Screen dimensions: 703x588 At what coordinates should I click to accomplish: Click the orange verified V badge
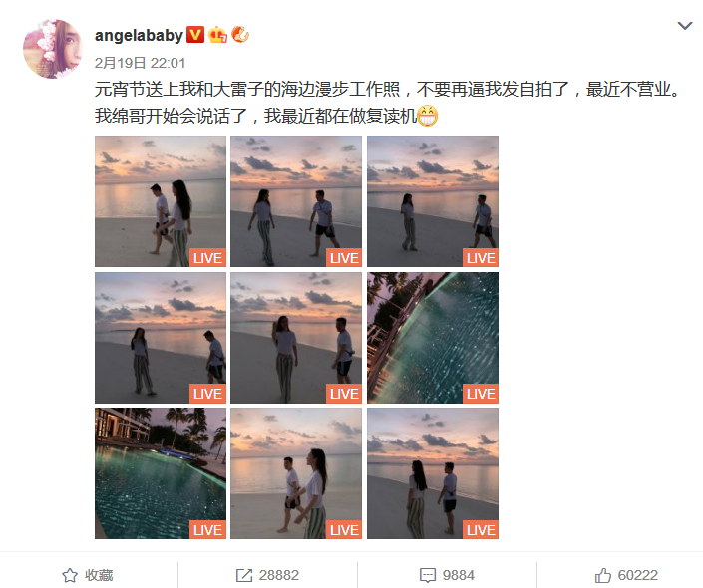(195, 35)
